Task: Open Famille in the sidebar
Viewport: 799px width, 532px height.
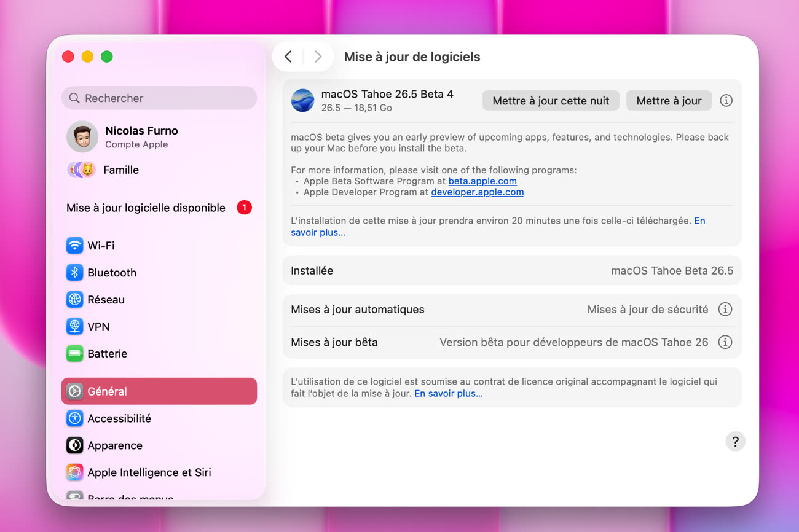Action: (x=120, y=170)
